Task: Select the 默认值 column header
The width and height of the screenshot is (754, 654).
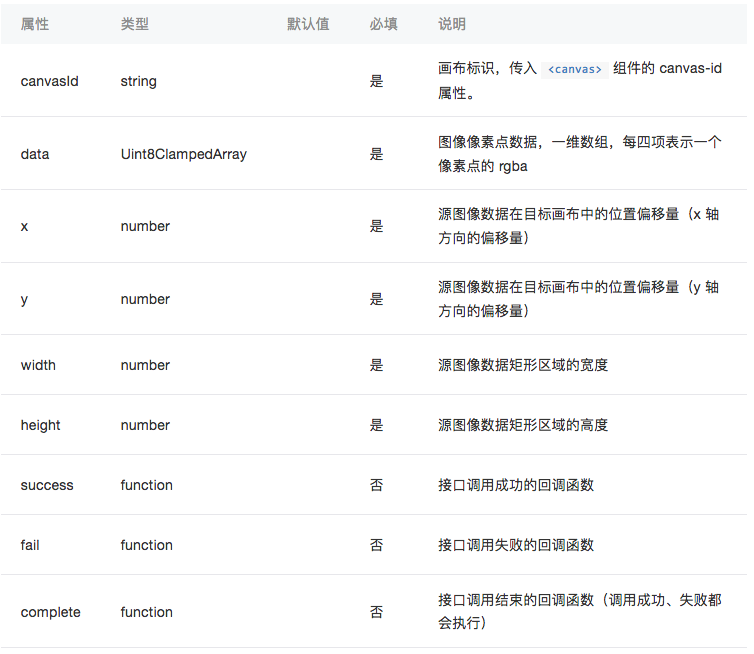Action: point(308,24)
